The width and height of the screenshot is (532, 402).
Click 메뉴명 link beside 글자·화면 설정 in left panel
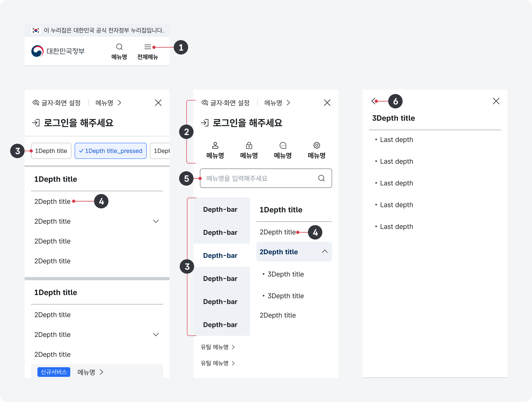104,103
